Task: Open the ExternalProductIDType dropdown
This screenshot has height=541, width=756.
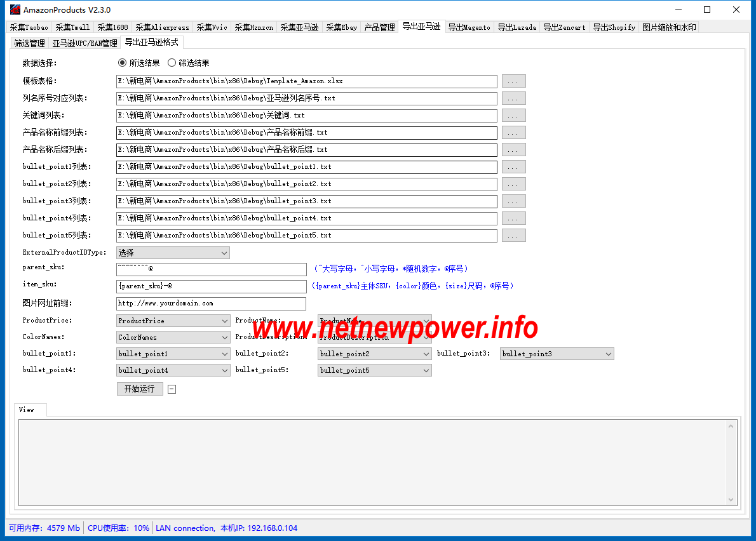Action: [173, 253]
